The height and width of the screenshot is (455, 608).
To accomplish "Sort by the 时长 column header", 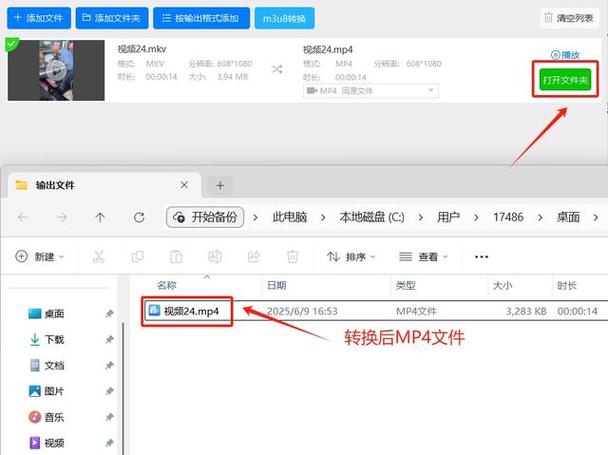I will coord(567,285).
